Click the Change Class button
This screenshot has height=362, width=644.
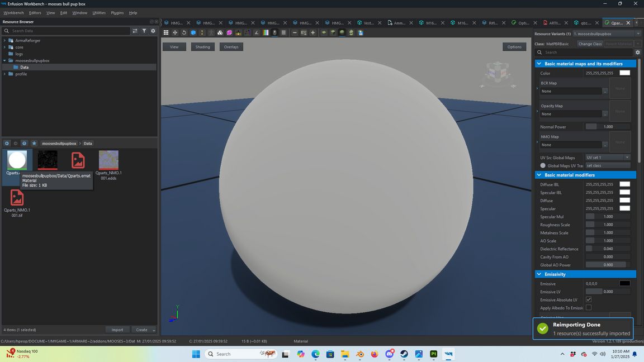tap(590, 44)
